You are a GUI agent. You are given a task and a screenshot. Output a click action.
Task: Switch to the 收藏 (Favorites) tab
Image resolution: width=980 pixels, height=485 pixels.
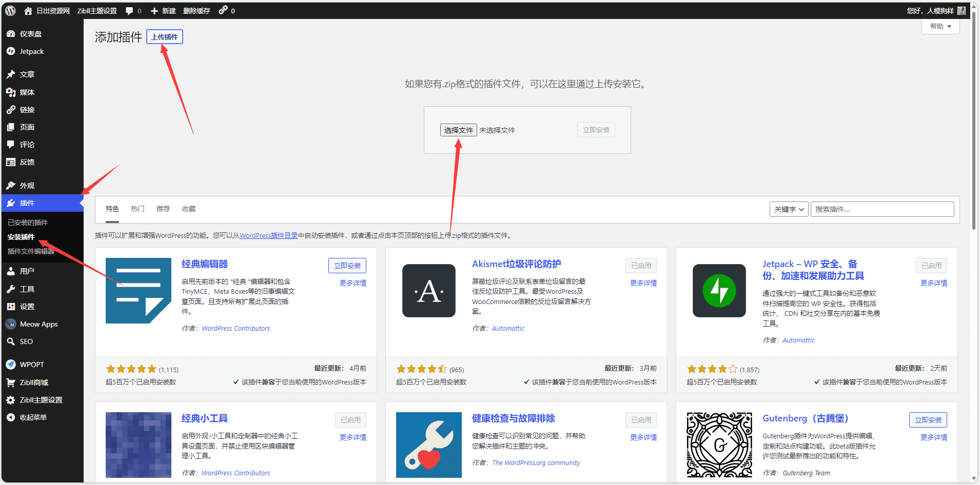pyautogui.click(x=188, y=208)
